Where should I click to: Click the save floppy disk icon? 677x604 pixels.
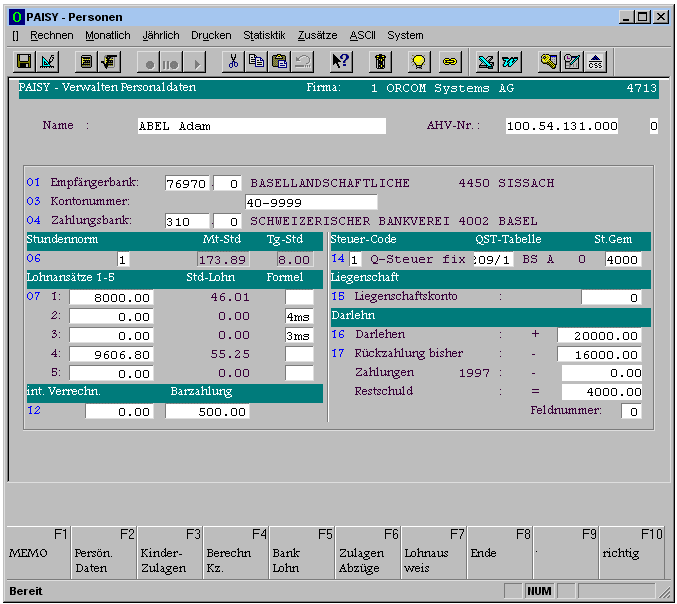coord(24,62)
